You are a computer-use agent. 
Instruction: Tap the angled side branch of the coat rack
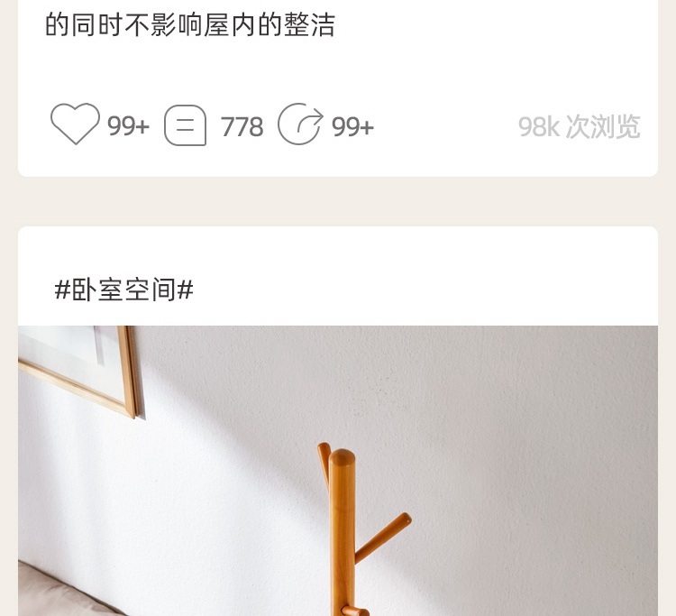[383, 538]
